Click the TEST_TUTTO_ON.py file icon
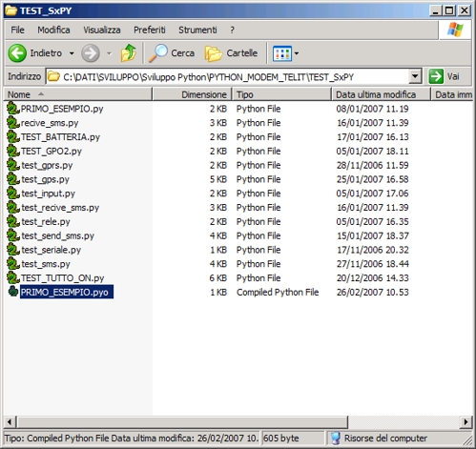Viewport: 476px width, 449px height. pyautogui.click(x=13, y=277)
